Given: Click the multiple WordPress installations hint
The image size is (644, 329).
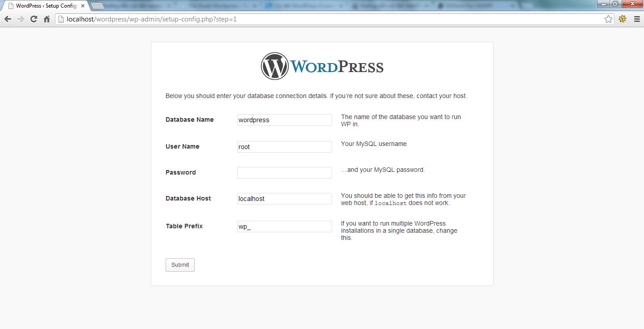Looking at the screenshot, I should point(399,231).
